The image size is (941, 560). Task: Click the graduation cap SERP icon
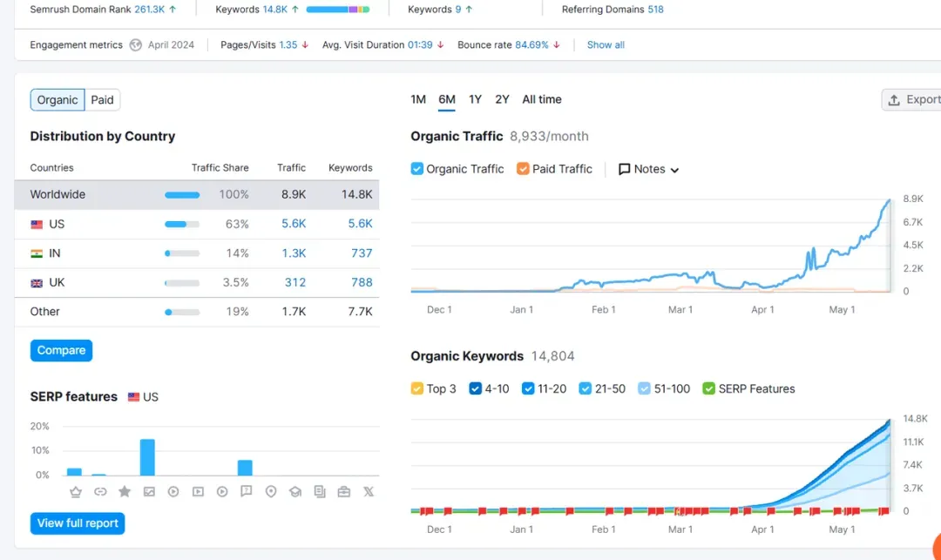click(x=295, y=492)
